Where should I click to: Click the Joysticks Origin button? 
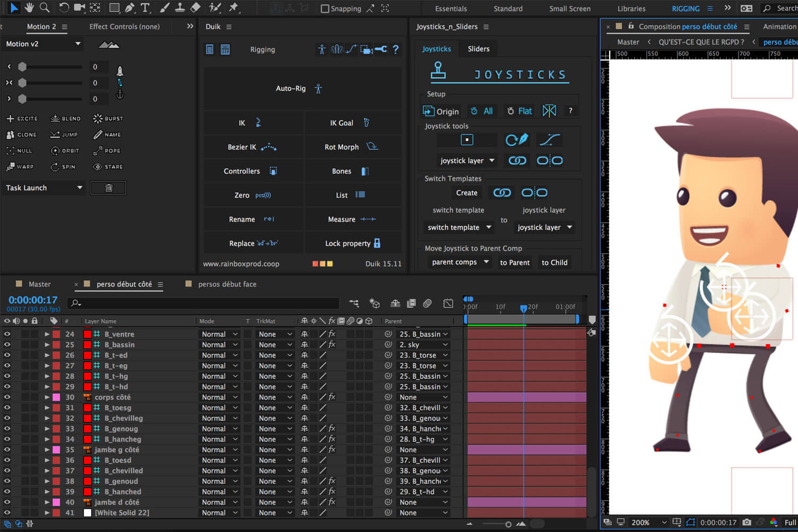click(x=441, y=111)
